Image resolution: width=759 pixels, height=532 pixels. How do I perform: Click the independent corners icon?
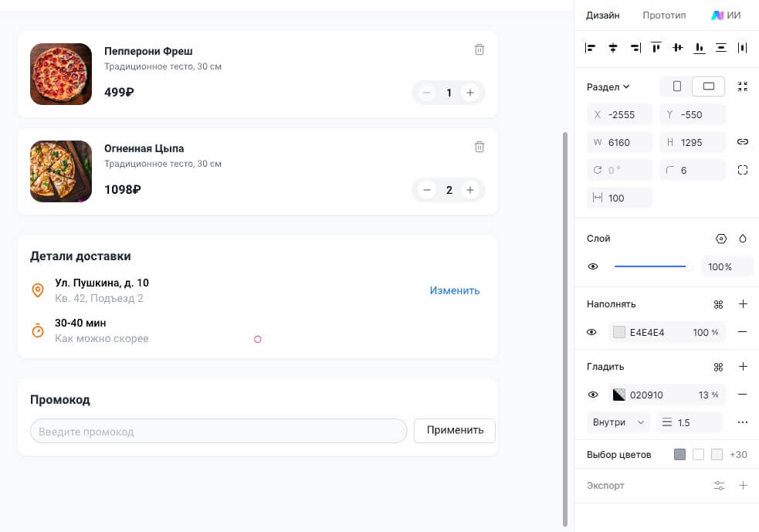[x=743, y=170]
